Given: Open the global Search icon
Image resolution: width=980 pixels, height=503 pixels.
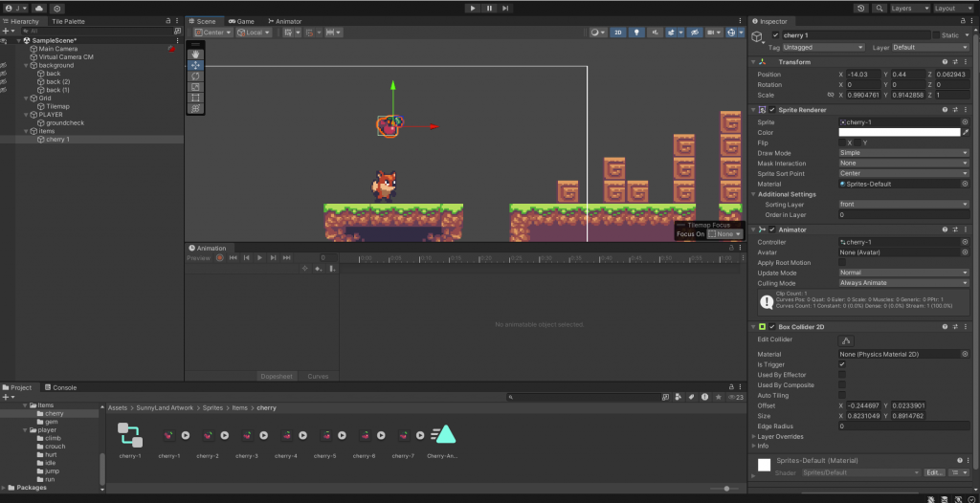Looking at the screenshot, I should (880, 8).
